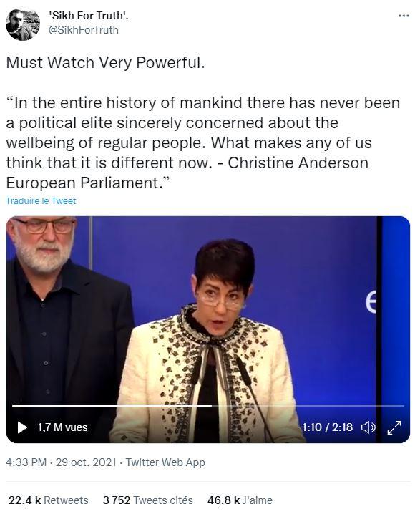Expand video to fullscreen
420x519 pixels.
pyautogui.click(x=394, y=427)
